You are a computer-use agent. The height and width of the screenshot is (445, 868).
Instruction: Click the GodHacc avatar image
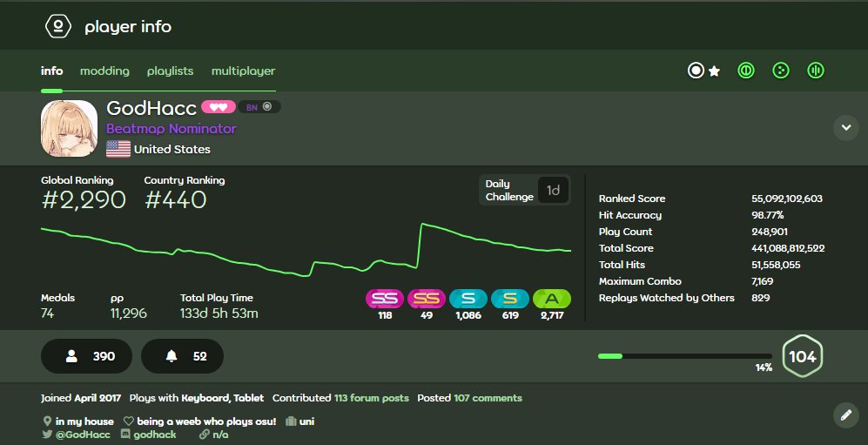coord(69,128)
